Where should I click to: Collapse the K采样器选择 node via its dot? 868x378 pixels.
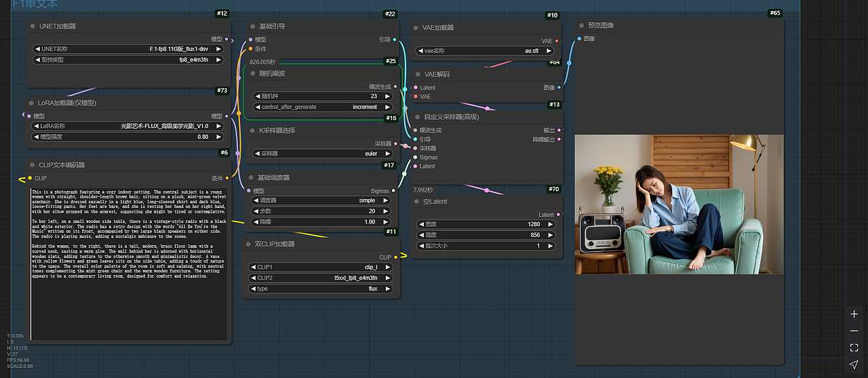tap(252, 130)
